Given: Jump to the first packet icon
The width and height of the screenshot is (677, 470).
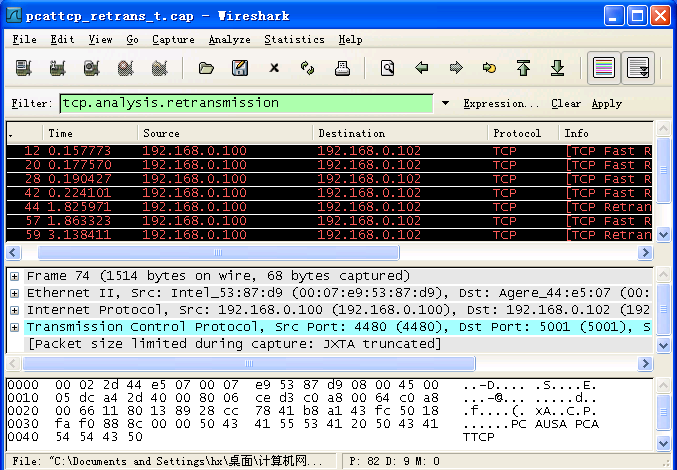Looking at the screenshot, I should pyautogui.click(x=523, y=68).
